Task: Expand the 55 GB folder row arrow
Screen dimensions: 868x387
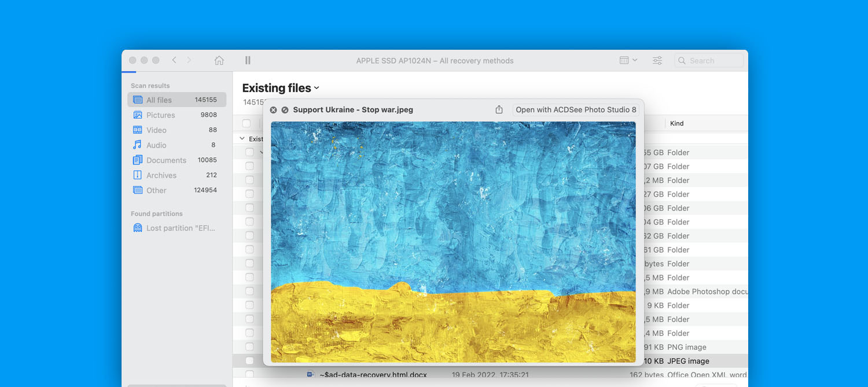Action: [x=261, y=152]
